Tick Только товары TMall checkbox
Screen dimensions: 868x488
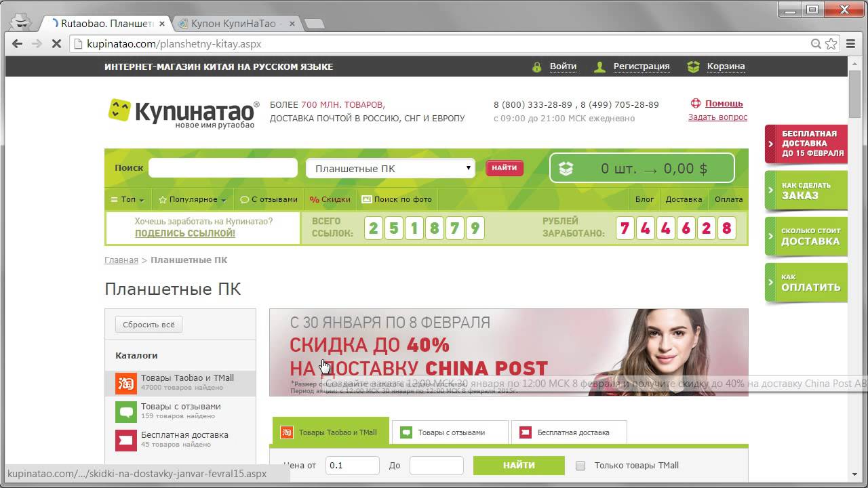[x=580, y=466]
